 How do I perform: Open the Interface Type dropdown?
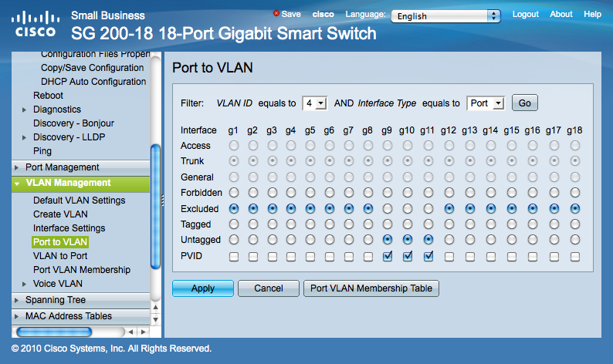tap(486, 103)
